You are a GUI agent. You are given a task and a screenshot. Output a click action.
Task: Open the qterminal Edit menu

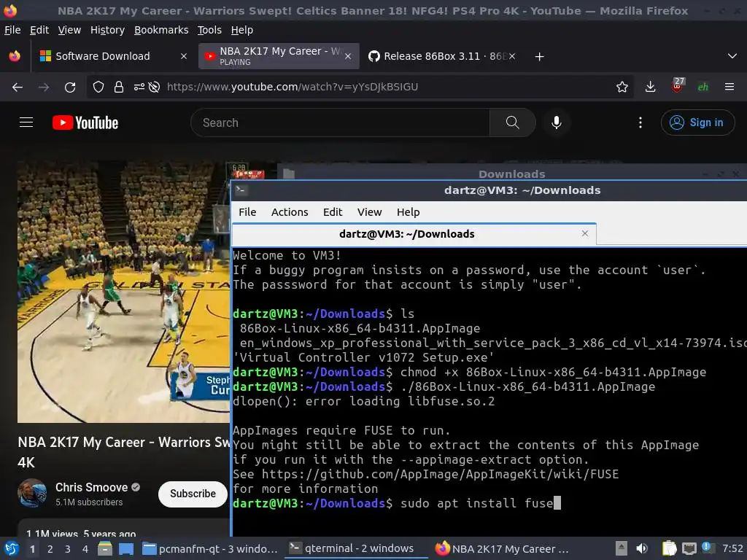tap(333, 212)
